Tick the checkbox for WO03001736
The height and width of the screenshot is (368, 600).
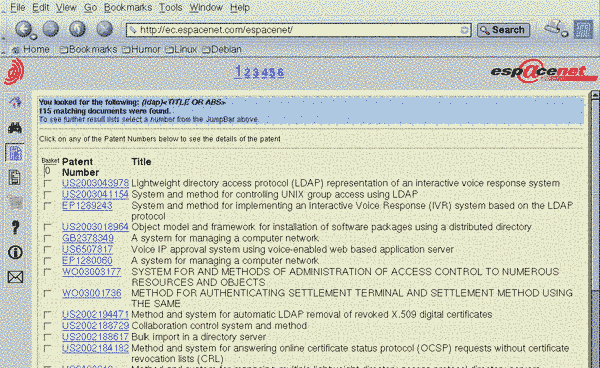coord(47,293)
